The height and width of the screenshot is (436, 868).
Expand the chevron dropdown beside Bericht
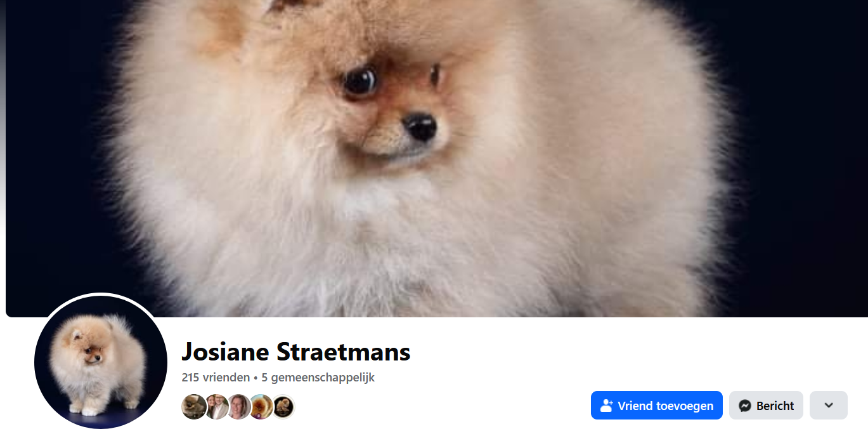828,406
